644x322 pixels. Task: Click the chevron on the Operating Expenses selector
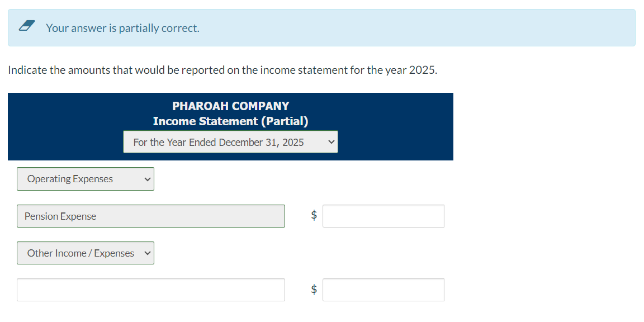tap(146, 179)
